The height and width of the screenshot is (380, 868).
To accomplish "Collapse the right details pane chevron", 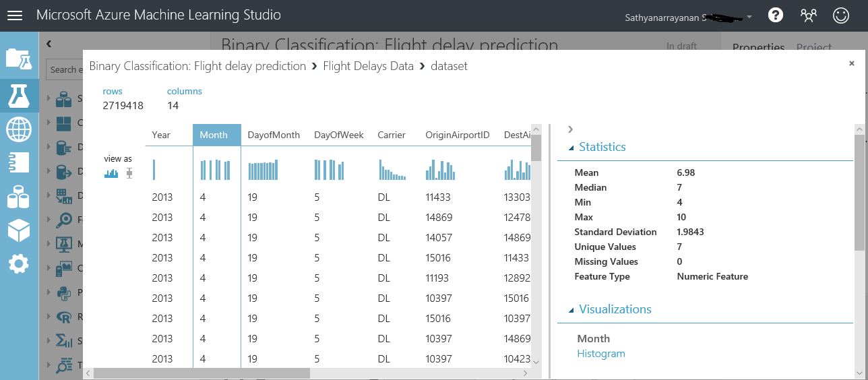I will (x=571, y=129).
